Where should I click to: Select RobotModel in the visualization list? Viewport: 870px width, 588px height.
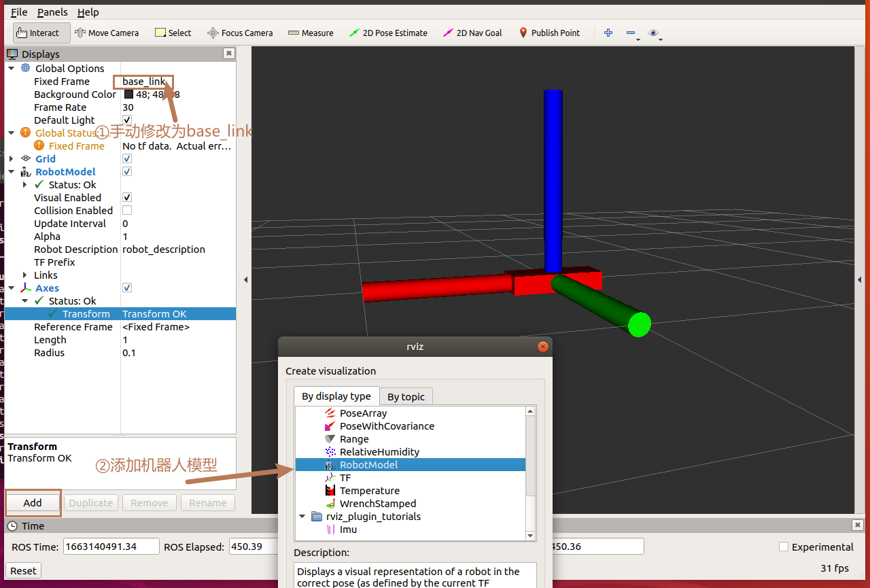(x=411, y=465)
